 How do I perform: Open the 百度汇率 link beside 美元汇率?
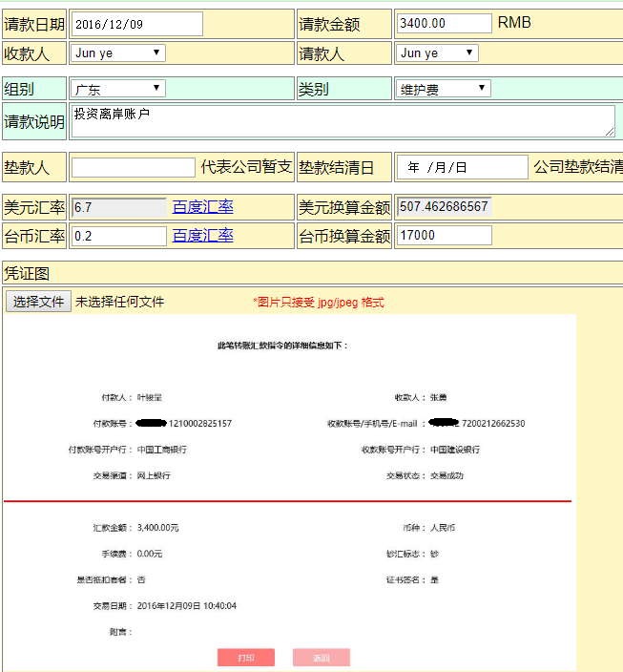pyautogui.click(x=202, y=207)
